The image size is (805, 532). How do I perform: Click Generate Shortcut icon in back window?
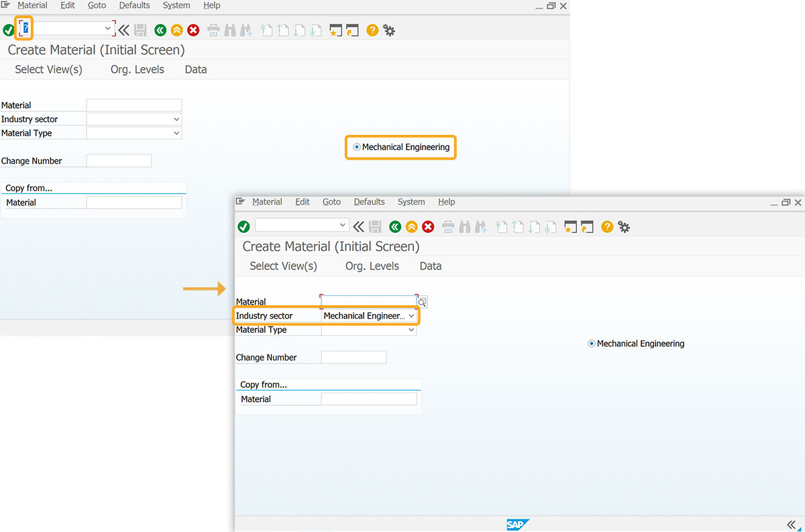point(352,30)
